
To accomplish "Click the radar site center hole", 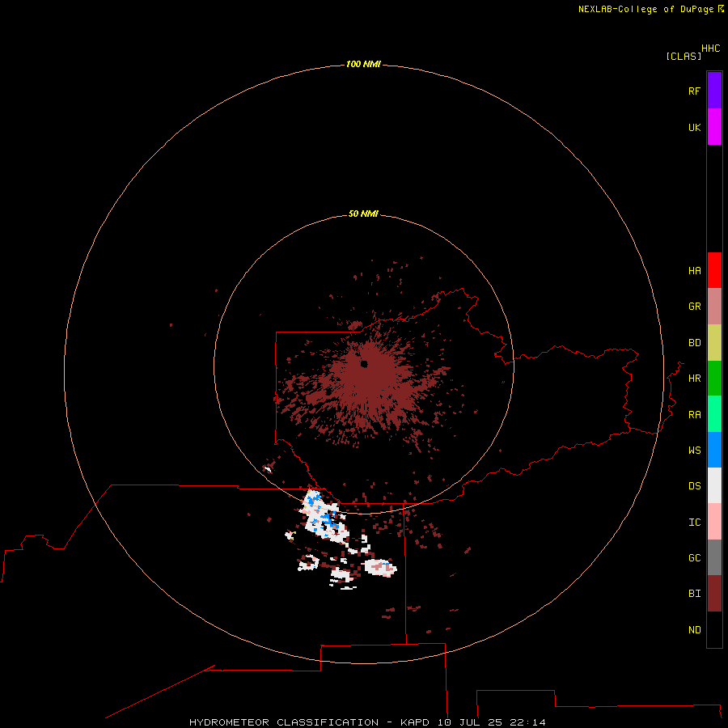I will point(364,364).
